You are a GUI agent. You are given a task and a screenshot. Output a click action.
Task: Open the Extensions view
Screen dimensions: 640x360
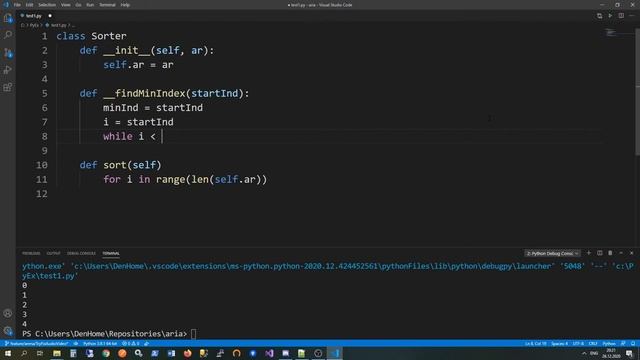[8, 87]
